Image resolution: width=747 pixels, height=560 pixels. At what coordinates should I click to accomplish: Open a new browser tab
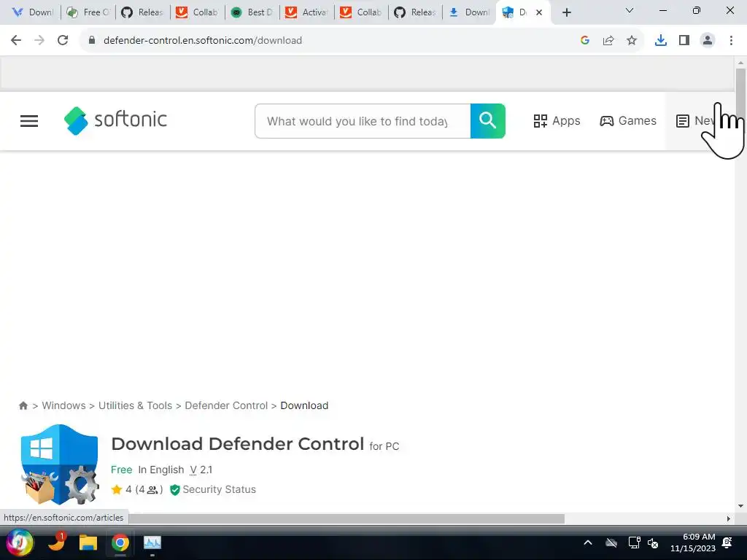(x=566, y=12)
